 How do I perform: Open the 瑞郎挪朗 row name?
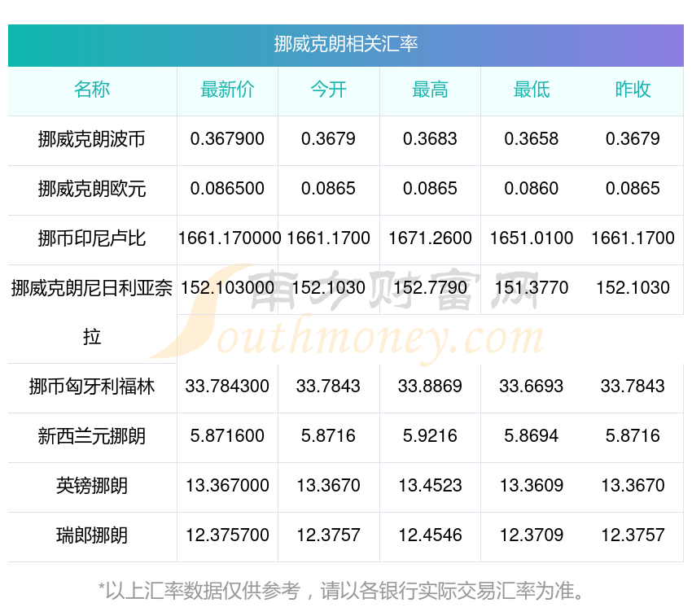click(92, 535)
